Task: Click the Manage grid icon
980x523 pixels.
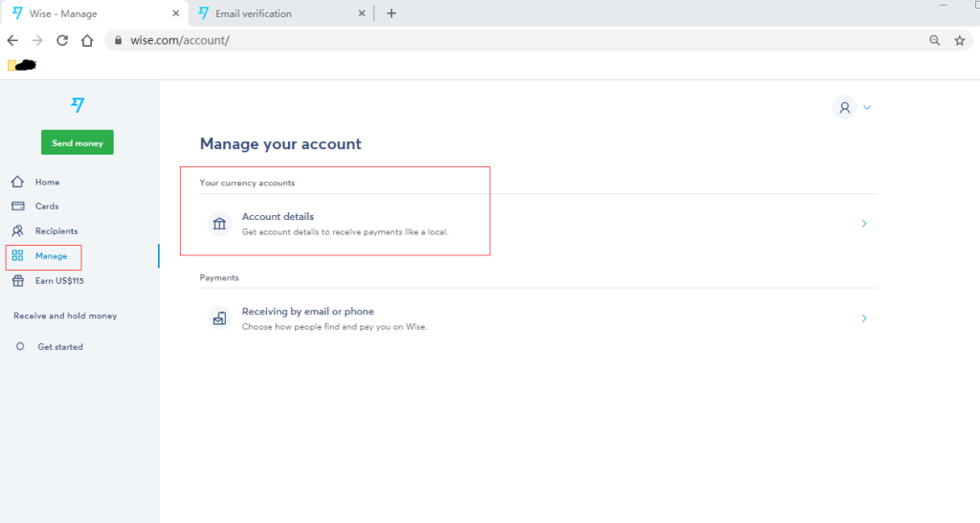Action: pos(17,255)
